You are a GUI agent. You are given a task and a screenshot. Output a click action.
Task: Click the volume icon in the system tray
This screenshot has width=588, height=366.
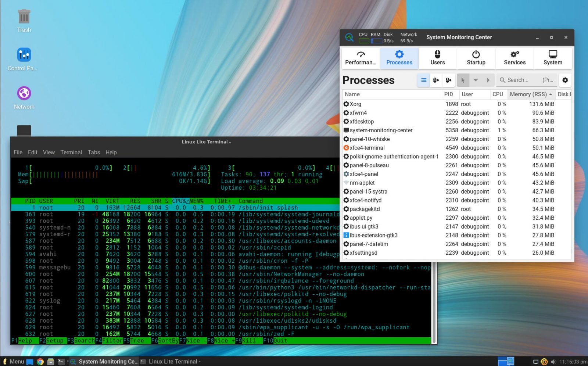coord(553,361)
